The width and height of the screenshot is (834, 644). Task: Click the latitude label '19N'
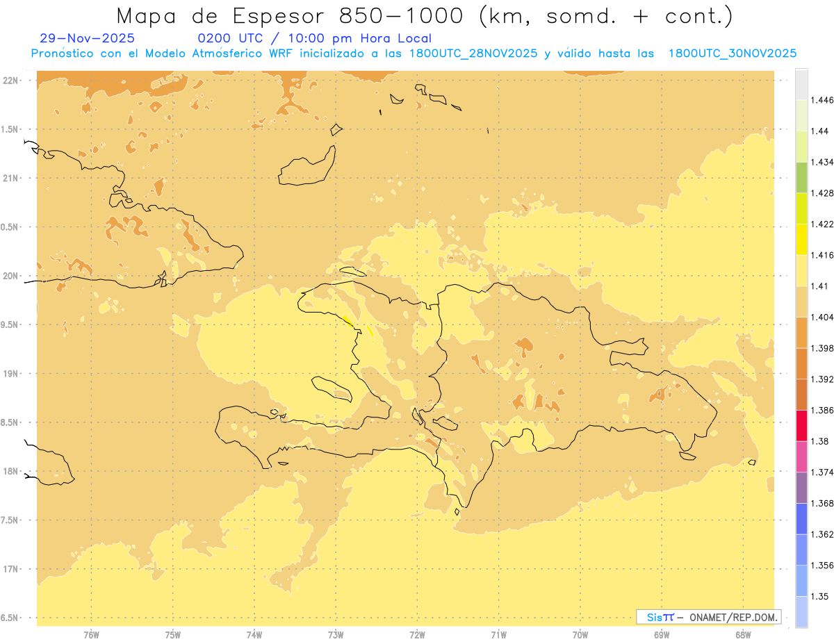pos(10,374)
